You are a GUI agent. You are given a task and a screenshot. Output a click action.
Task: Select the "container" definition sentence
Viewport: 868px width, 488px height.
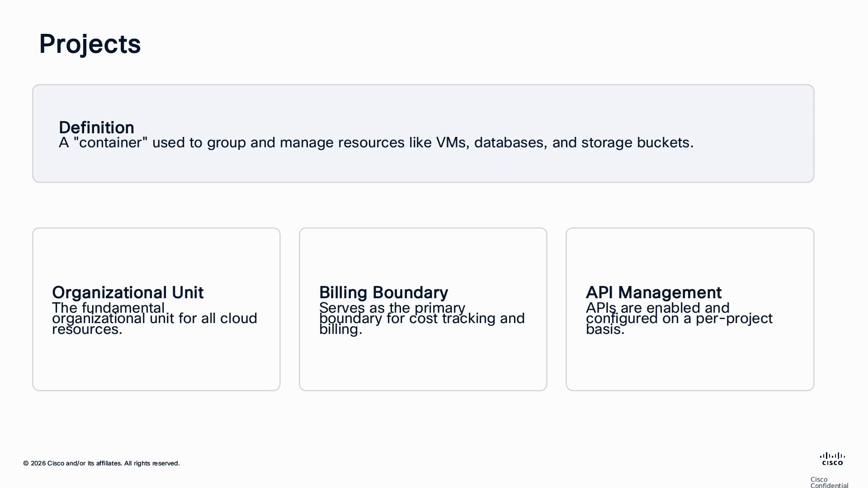(x=376, y=143)
